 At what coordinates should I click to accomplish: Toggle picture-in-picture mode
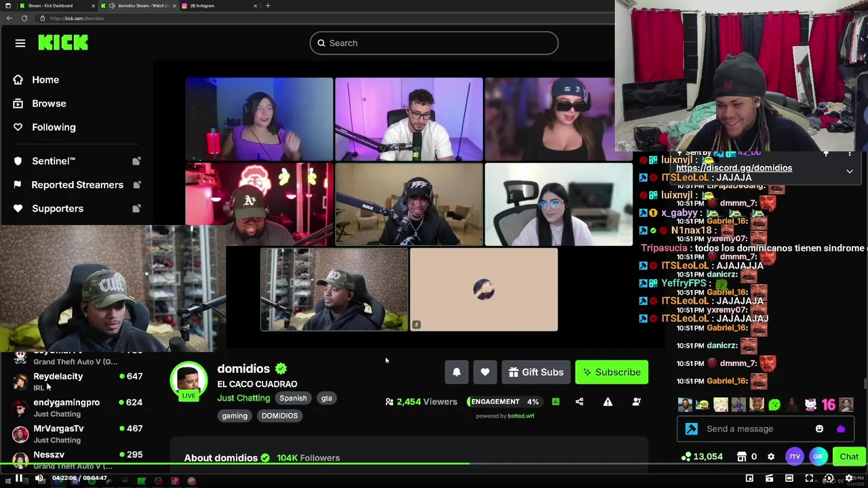coord(749,479)
